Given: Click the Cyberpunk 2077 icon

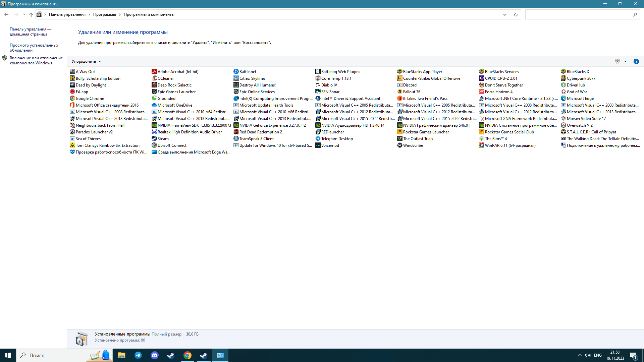Looking at the screenshot, I should (x=563, y=78).
